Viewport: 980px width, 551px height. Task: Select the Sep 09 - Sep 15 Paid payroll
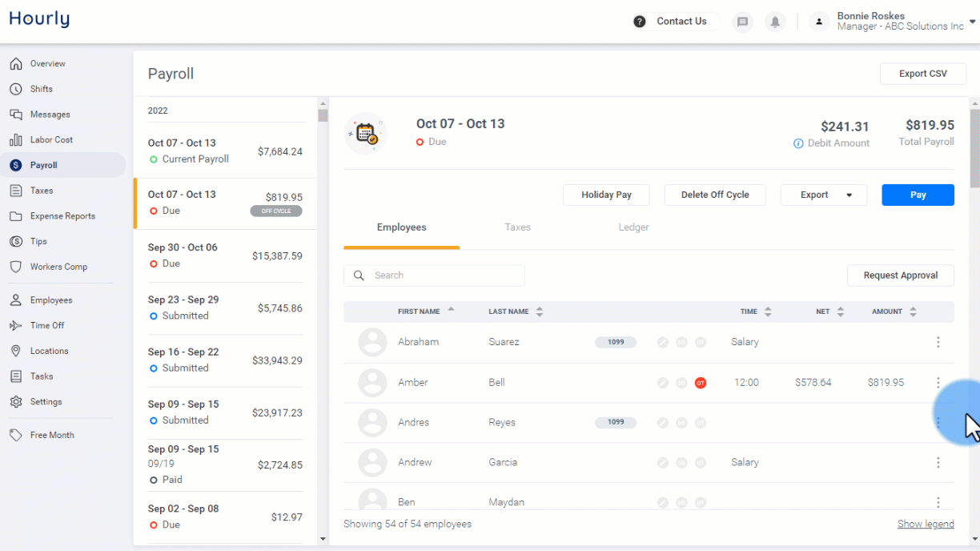[225, 465]
